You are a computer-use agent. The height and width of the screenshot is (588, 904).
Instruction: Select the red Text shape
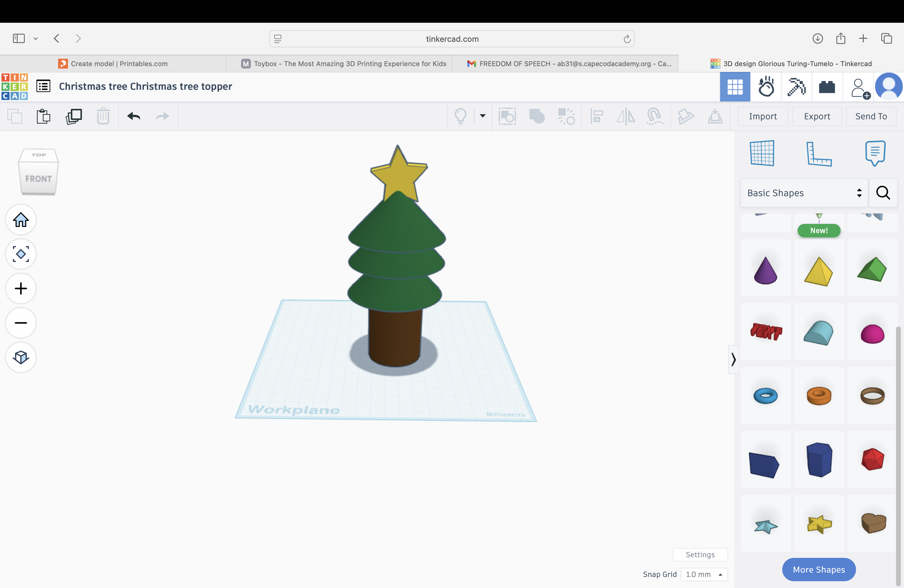(x=766, y=331)
